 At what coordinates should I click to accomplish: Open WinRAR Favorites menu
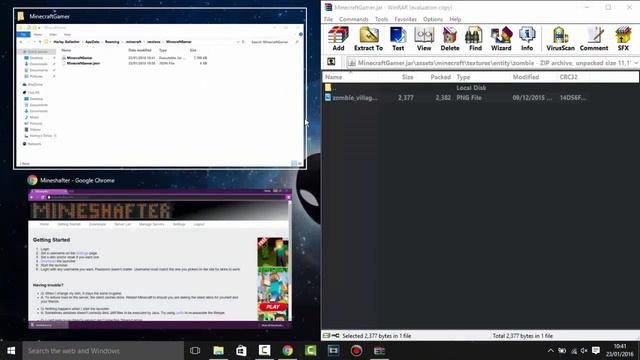tap(405, 19)
